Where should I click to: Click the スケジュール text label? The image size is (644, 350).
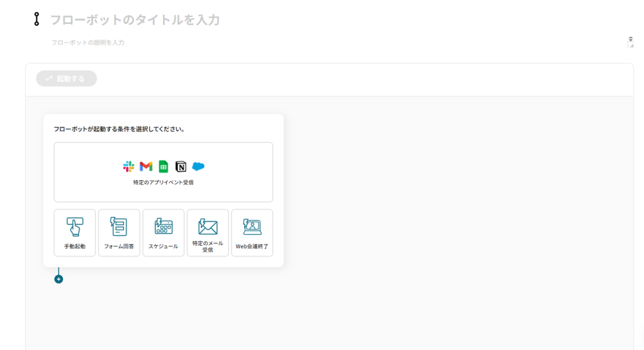(164, 246)
